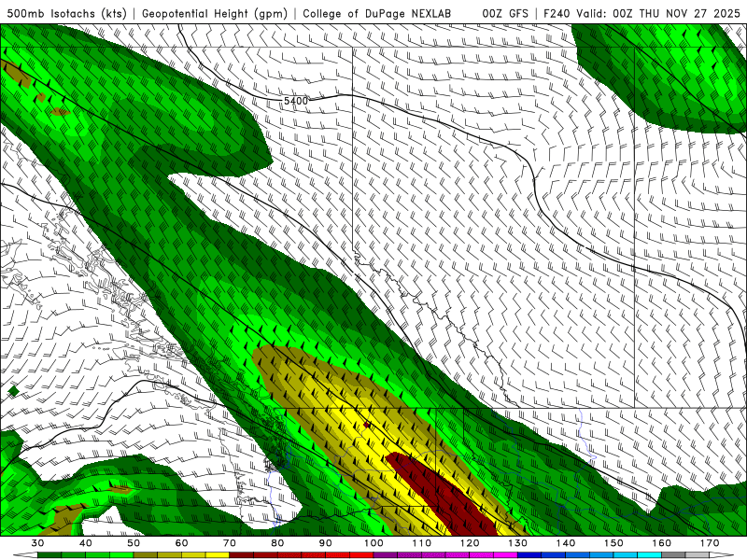747x560 pixels.
Task: Select the dark blue swatch just right of 130
Action: point(529,555)
